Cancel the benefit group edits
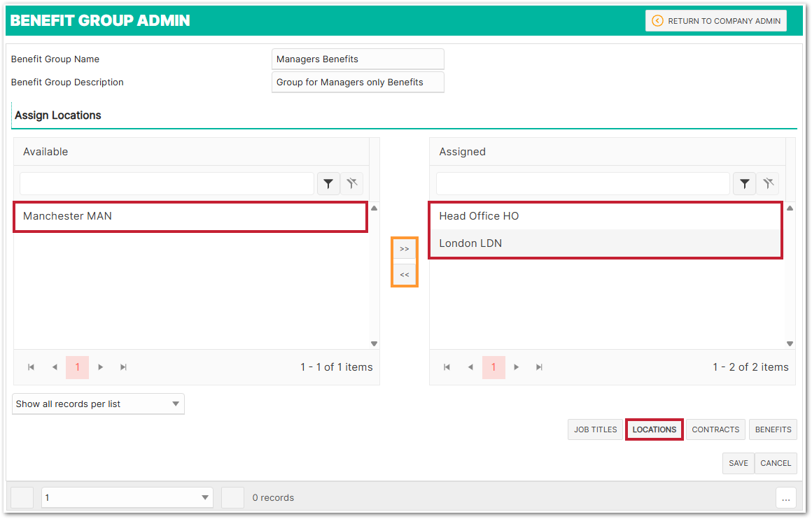The image size is (812, 519). tap(776, 463)
